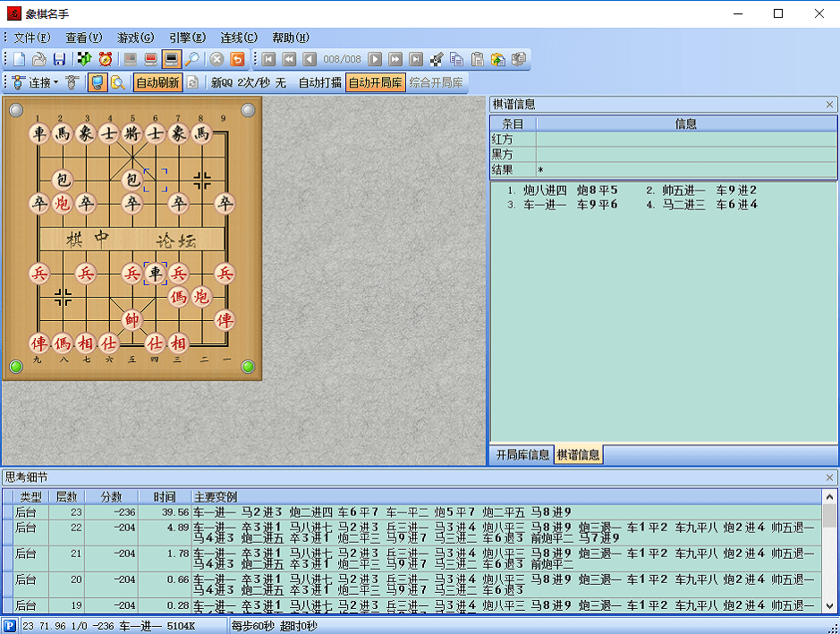Toggle the highlighted monitor capture icon
840x634 pixels.
click(171, 59)
